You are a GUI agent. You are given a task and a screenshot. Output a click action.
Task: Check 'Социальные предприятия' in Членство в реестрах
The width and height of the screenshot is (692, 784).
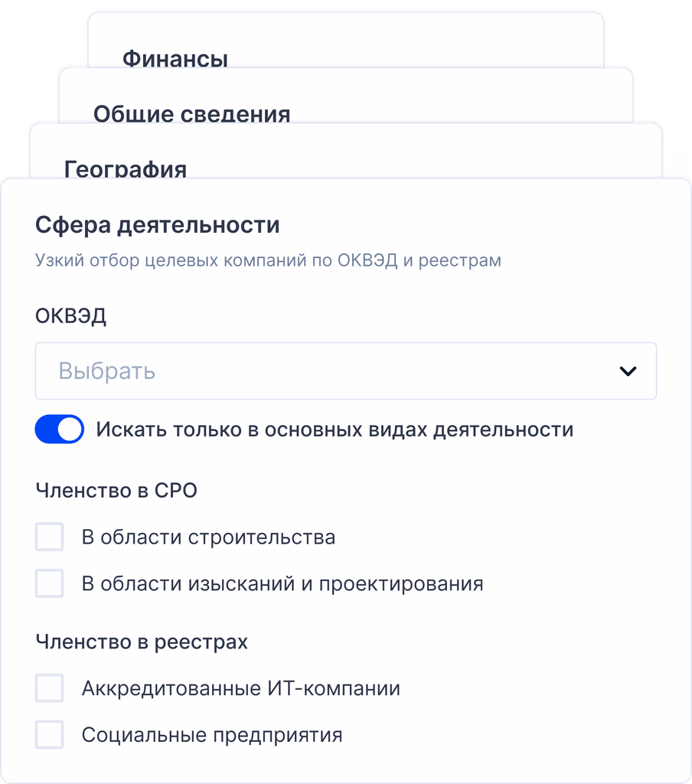click(49, 735)
